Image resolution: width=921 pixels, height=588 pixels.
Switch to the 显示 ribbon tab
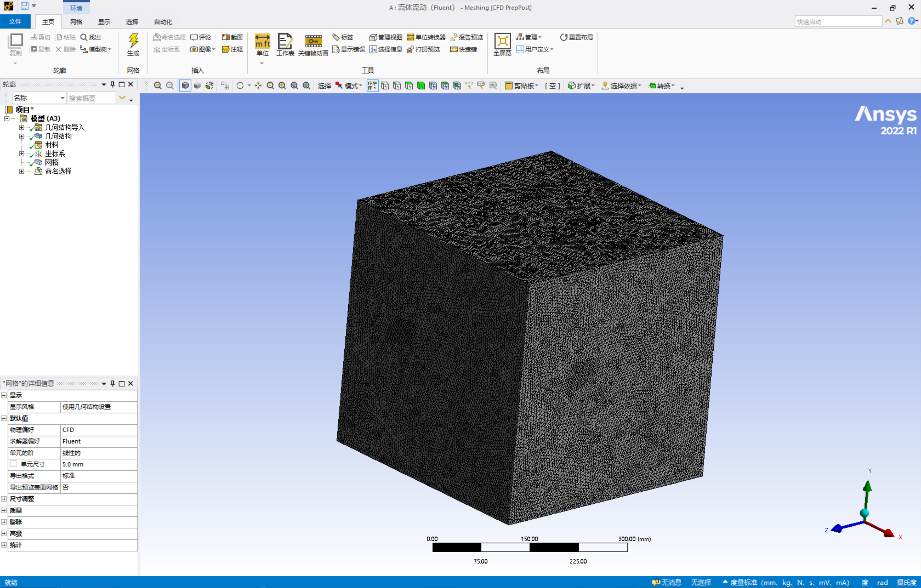pyautogui.click(x=104, y=22)
